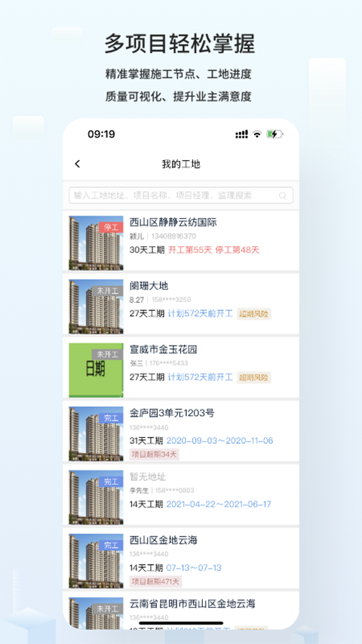
Task: Tap phone number 13408916370
Action: tap(173, 236)
